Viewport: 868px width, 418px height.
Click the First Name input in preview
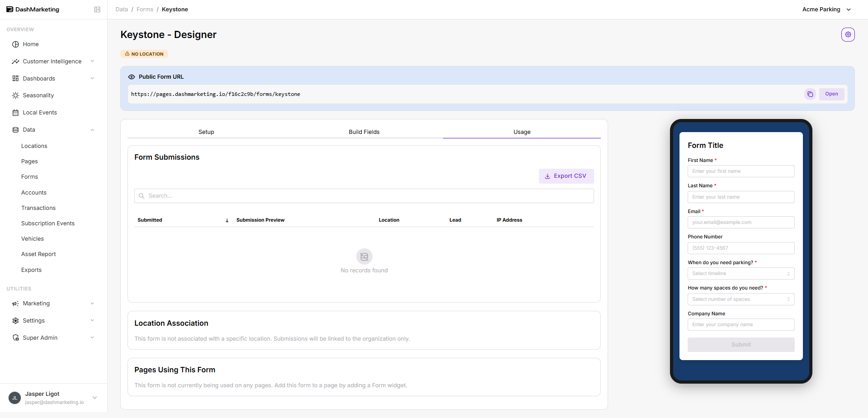point(741,171)
